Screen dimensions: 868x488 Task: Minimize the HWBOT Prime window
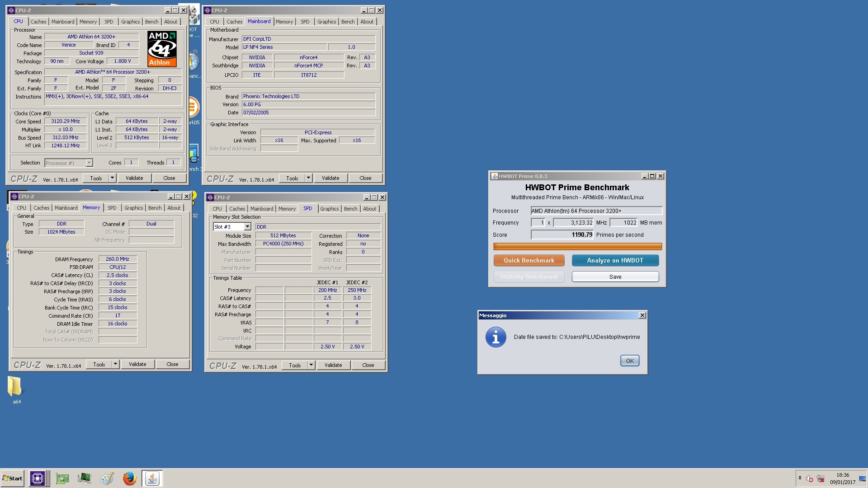pos(645,176)
